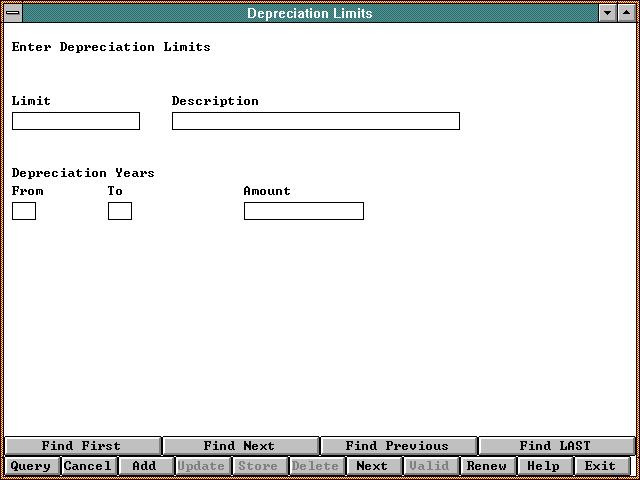The height and width of the screenshot is (480, 640).
Task: Focus the Description text field
Action: click(315, 121)
